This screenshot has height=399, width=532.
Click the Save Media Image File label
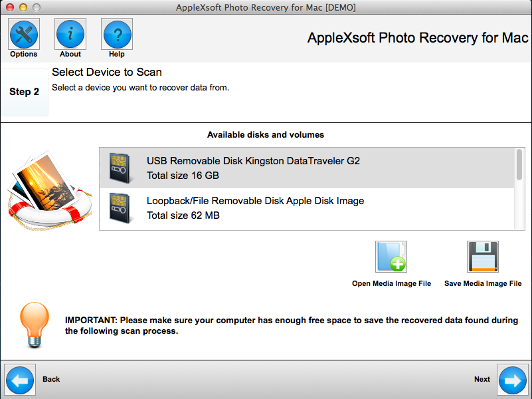tap(483, 283)
